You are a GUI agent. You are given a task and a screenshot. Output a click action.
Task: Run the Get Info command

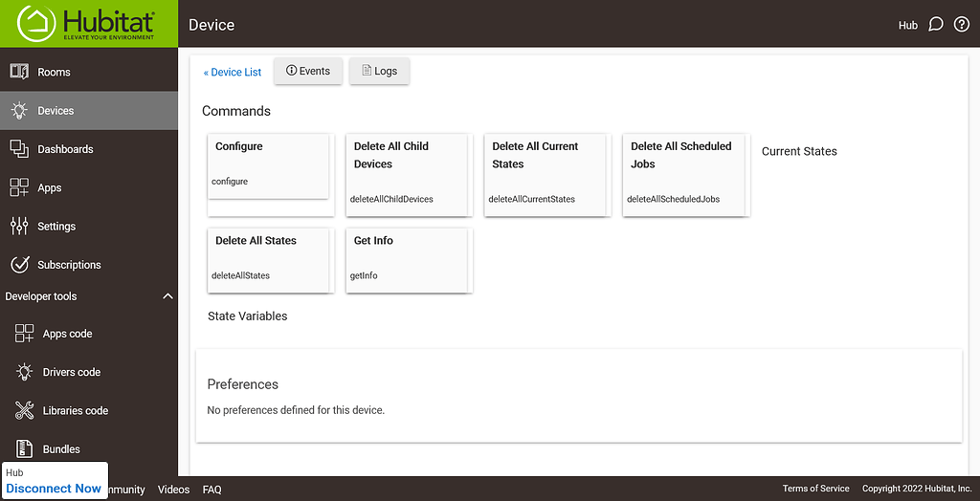[408, 258]
